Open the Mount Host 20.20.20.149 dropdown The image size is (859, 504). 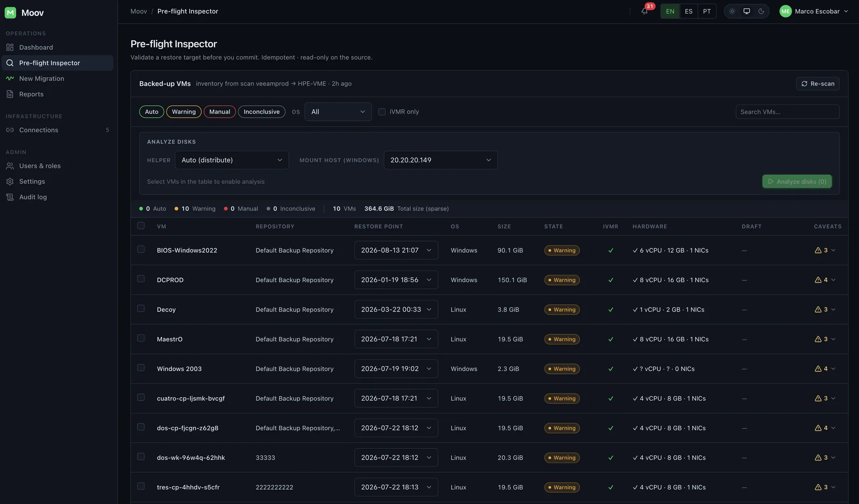tap(441, 160)
